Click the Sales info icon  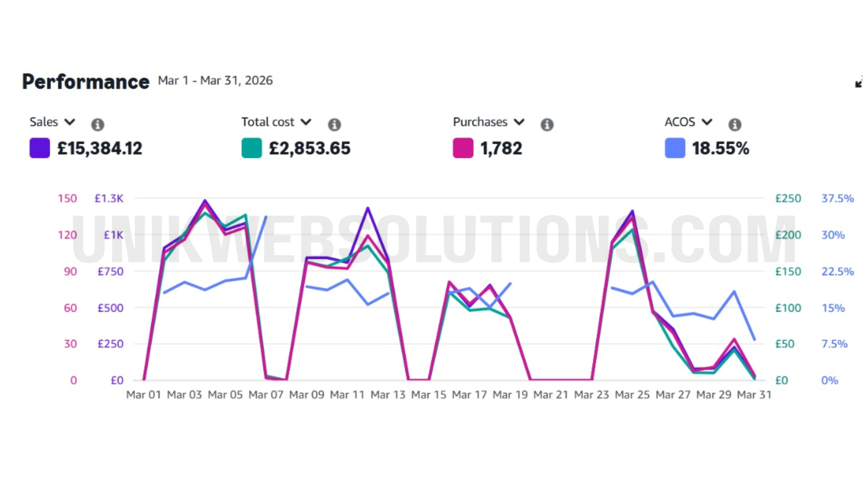(97, 125)
